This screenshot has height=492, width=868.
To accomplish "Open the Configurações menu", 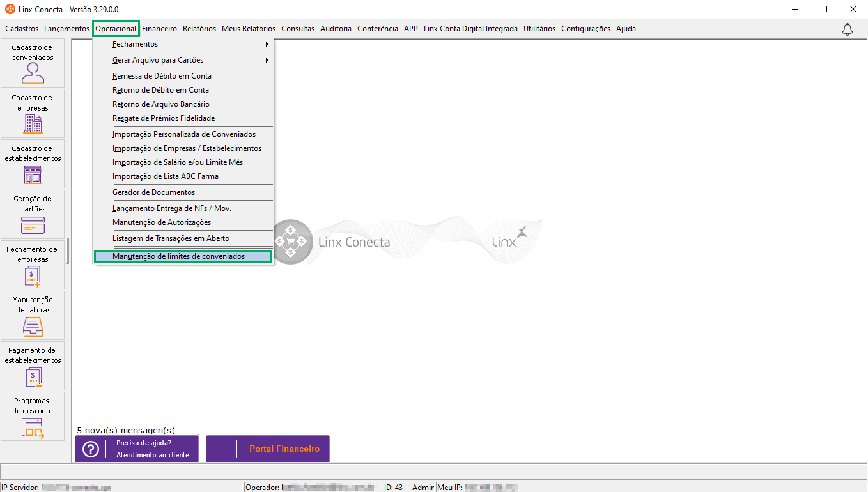I will (586, 29).
